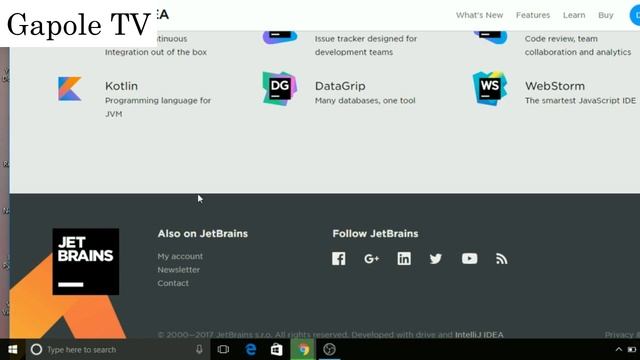Open the Contact link
640x360 pixels.
pyautogui.click(x=173, y=283)
